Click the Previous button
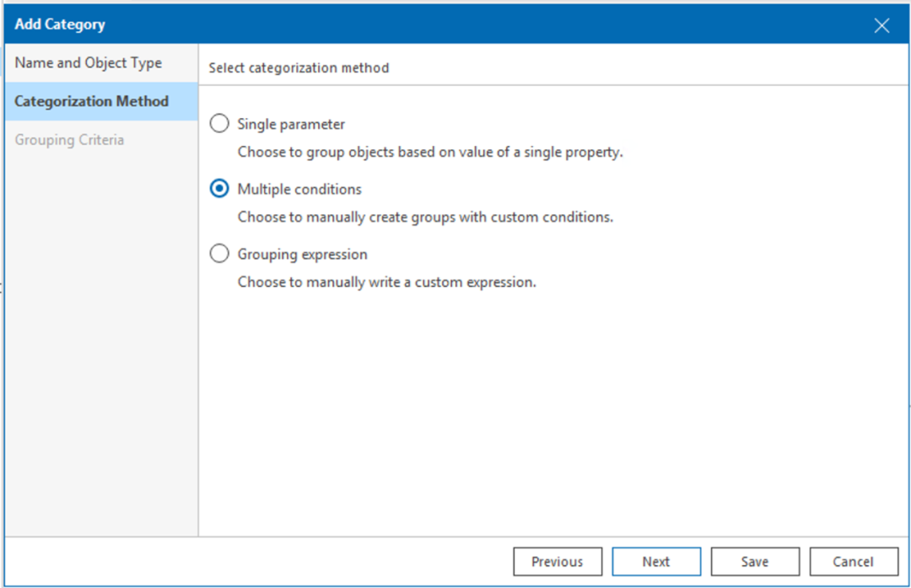The image size is (911, 588). (x=558, y=562)
